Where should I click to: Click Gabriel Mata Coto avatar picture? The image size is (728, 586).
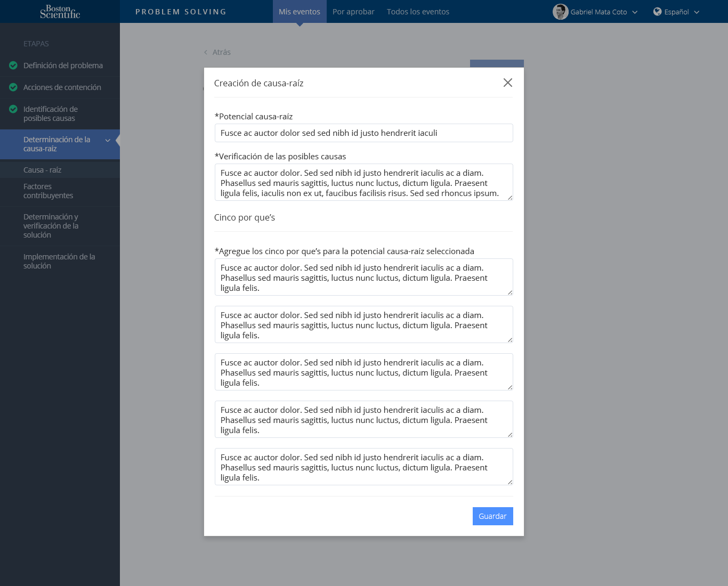(560, 12)
